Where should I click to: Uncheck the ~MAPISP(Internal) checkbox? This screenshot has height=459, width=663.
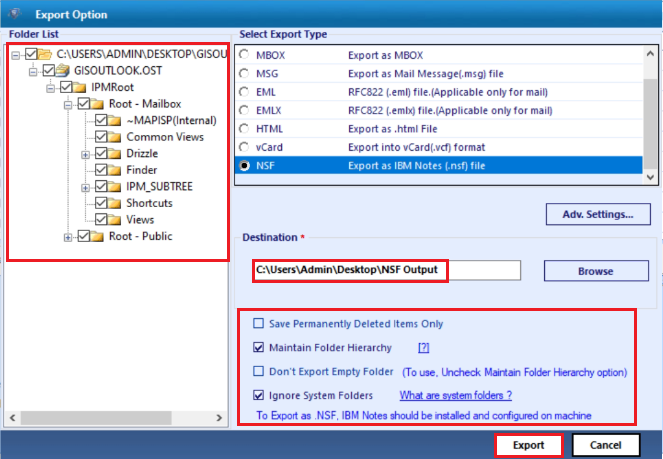pyautogui.click(x=101, y=120)
